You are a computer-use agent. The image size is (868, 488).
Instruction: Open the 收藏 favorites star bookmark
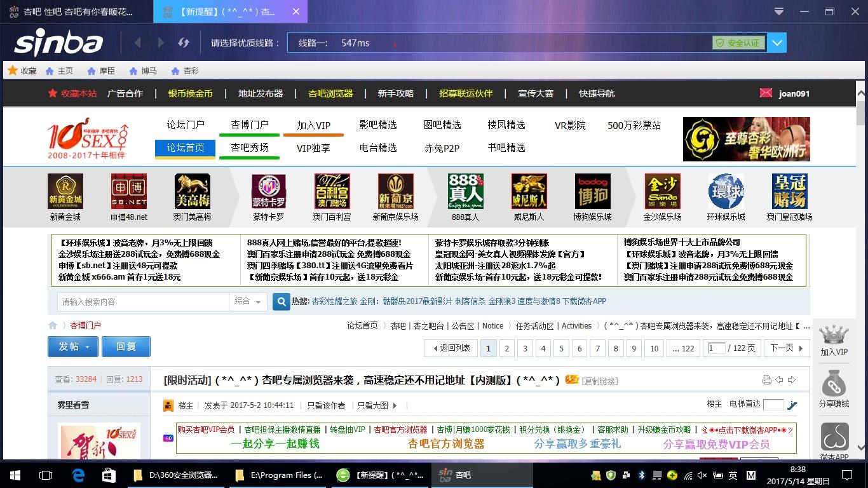tap(22, 71)
